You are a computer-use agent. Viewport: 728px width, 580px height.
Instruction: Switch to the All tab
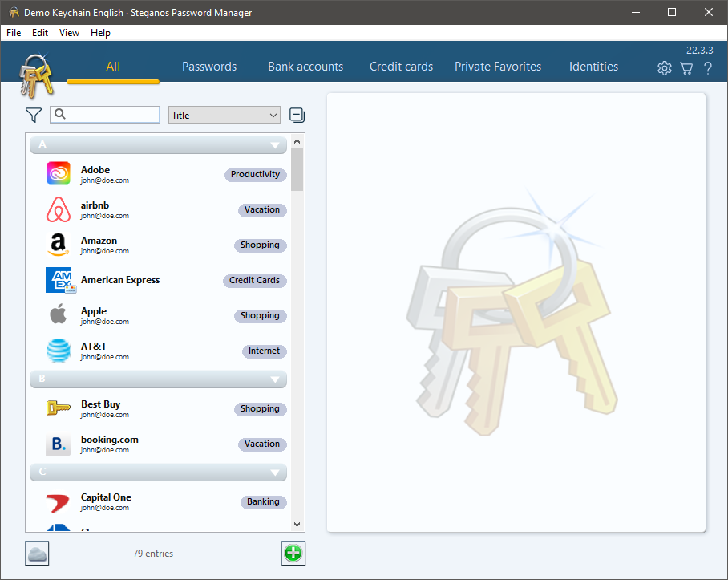pyautogui.click(x=113, y=67)
